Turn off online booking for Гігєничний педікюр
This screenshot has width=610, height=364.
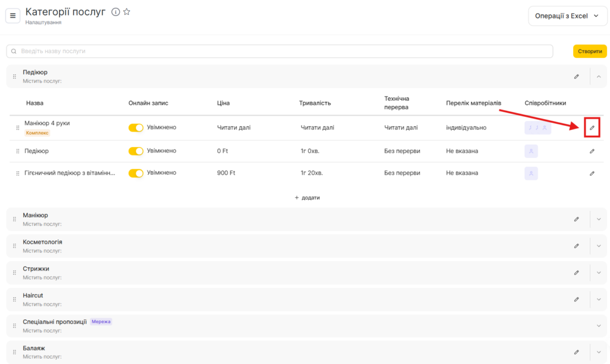136,173
